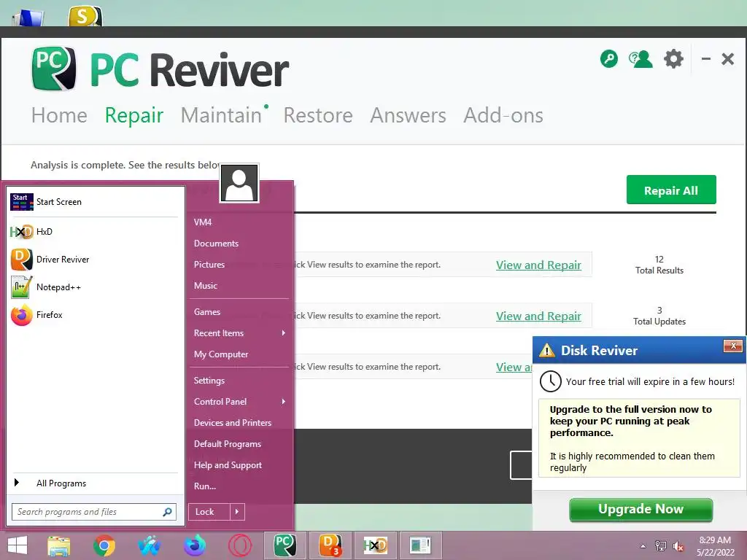Screen dimensions: 747x560
Task: Switch to the Restore tab
Action: click(318, 115)
